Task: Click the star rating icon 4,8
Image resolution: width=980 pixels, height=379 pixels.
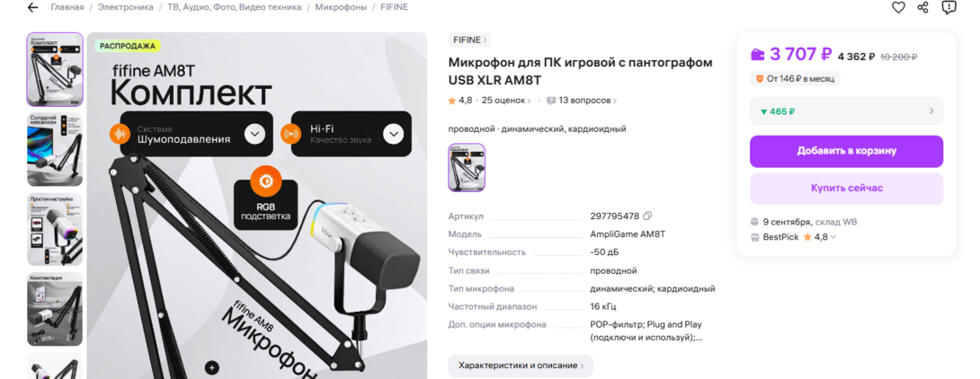Action: pyautogui.click(x=452, y=101)
